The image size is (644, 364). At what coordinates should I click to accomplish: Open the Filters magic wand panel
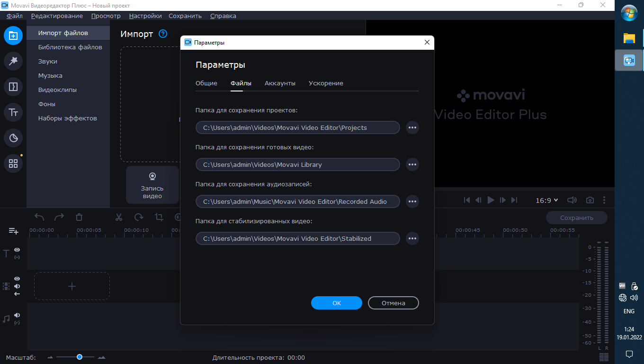point(13,61)
